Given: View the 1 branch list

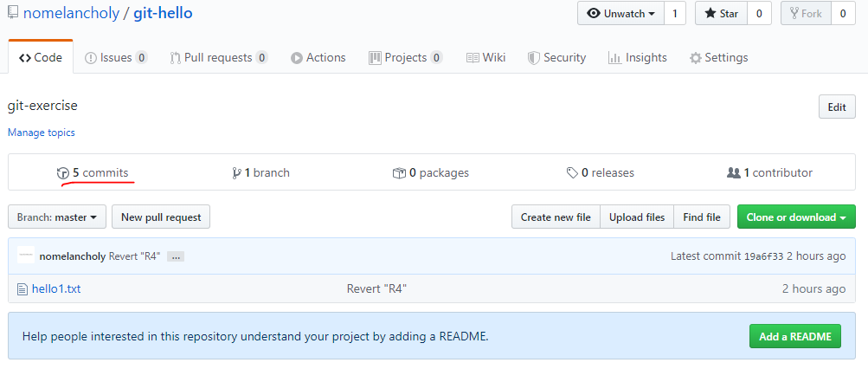Looking at the screenshot, I should coord(261,173).
